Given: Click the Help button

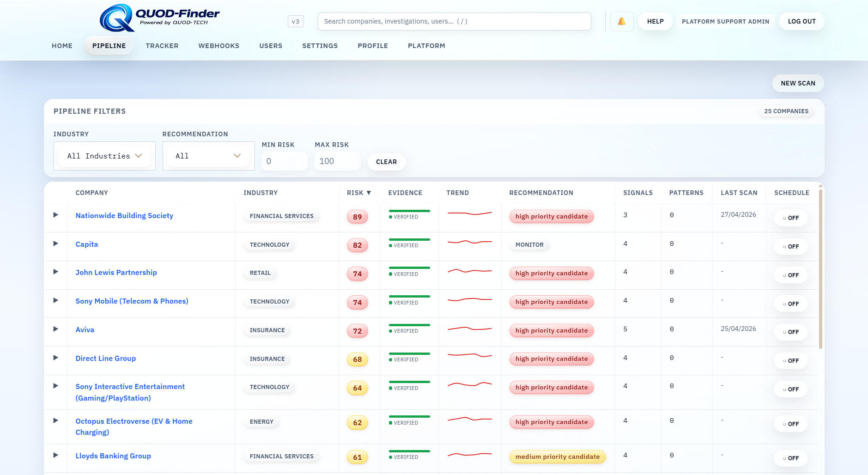Looking at the screenshot, I should [655, 21].
